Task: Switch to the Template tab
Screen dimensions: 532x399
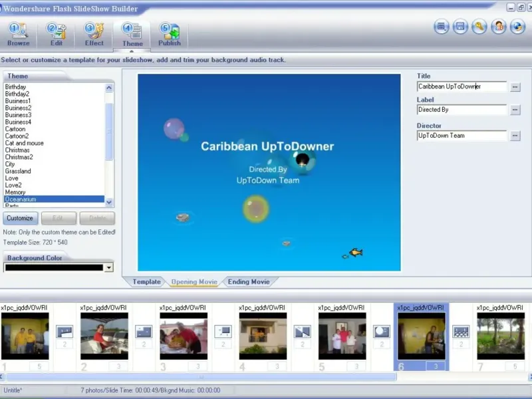Action: [x=146, y=282]
